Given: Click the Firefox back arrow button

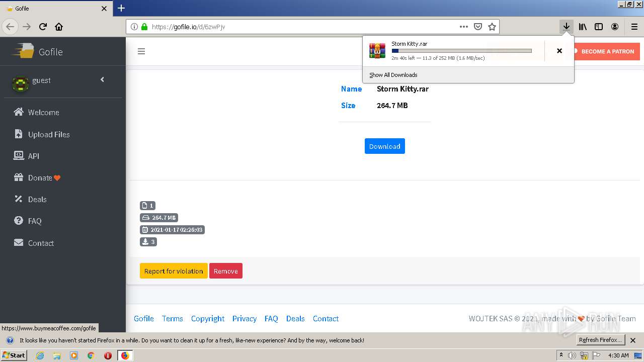Looking at the screenshot, I should pos(10,27).
